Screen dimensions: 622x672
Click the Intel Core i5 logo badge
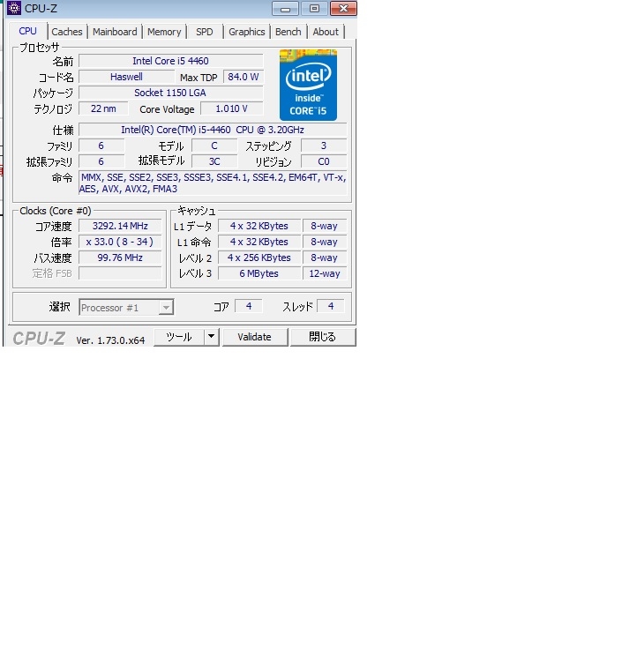[308, 85]
